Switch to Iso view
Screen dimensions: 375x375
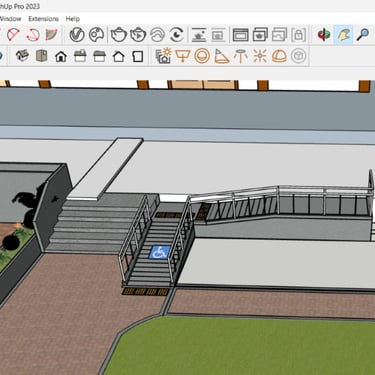tap(22, 56)
